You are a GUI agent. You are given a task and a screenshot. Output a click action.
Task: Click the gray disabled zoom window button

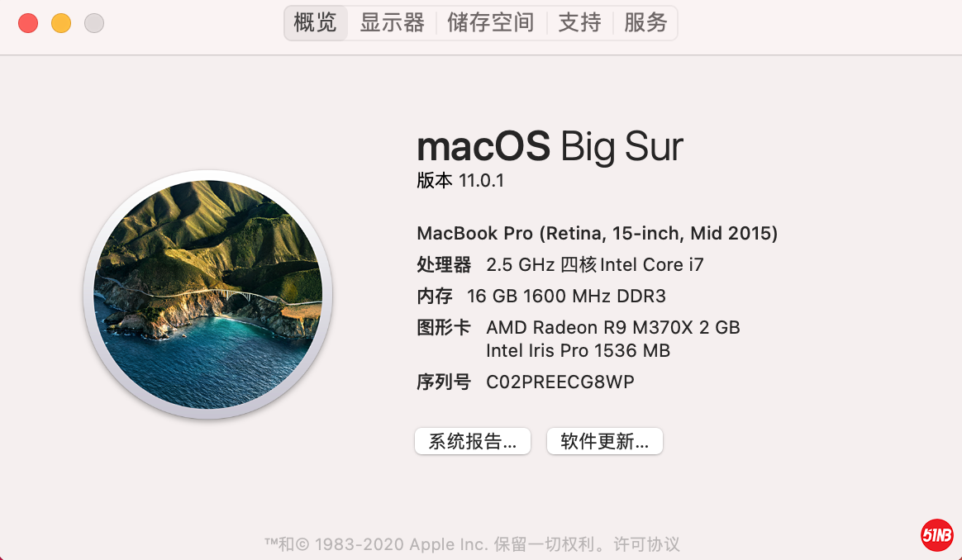click(94, 23)
